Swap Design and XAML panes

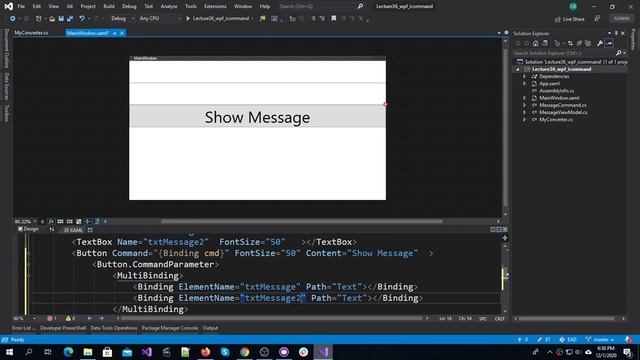pos(52,230)
